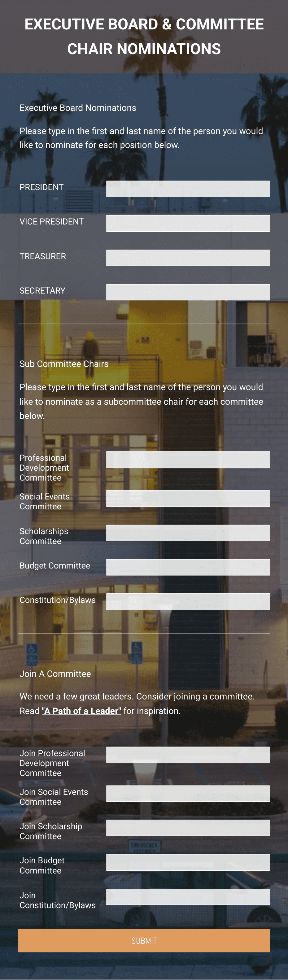Screen dimensions: 288x980
Task: Click the Executive Board Nominations heading
Action: click(78, 108)
